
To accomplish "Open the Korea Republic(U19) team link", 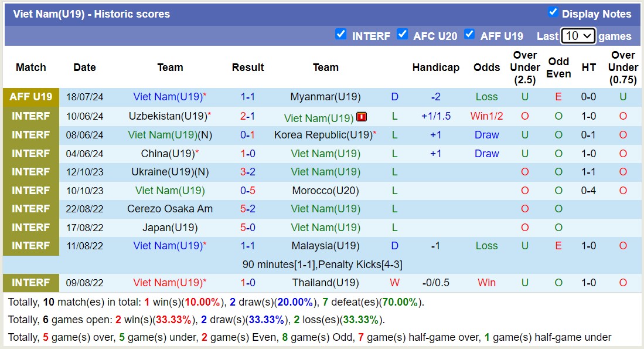I will point(323,135).
